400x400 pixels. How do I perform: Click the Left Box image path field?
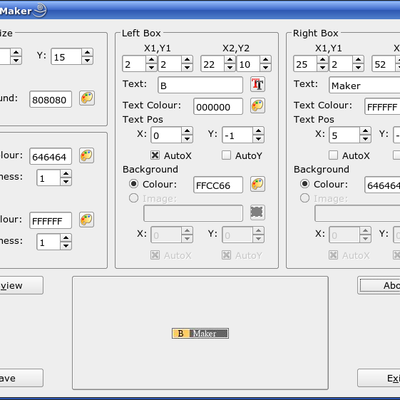pyautogui.click(x=193, y=213)
